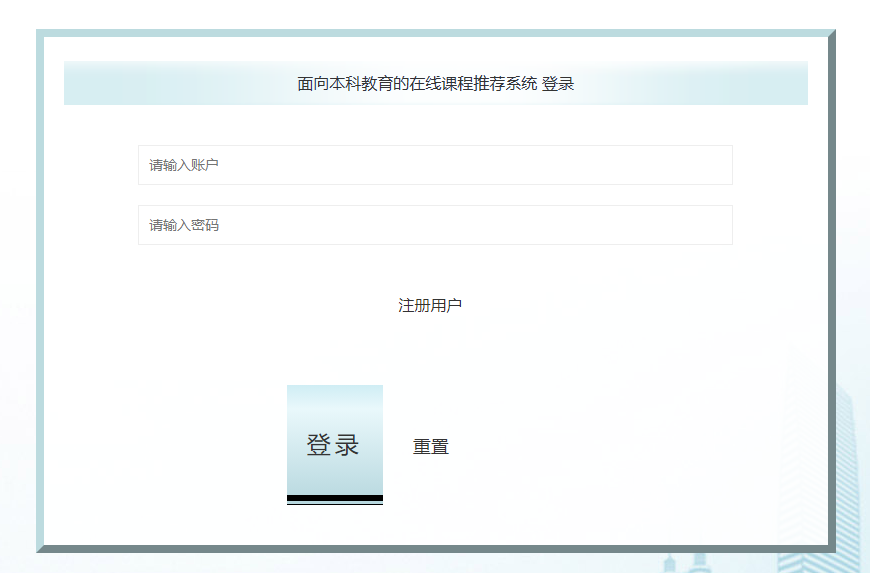Focus the 请输入密码 password field
870x573 pixels.
pyautogui.click(x=435, y=225)
